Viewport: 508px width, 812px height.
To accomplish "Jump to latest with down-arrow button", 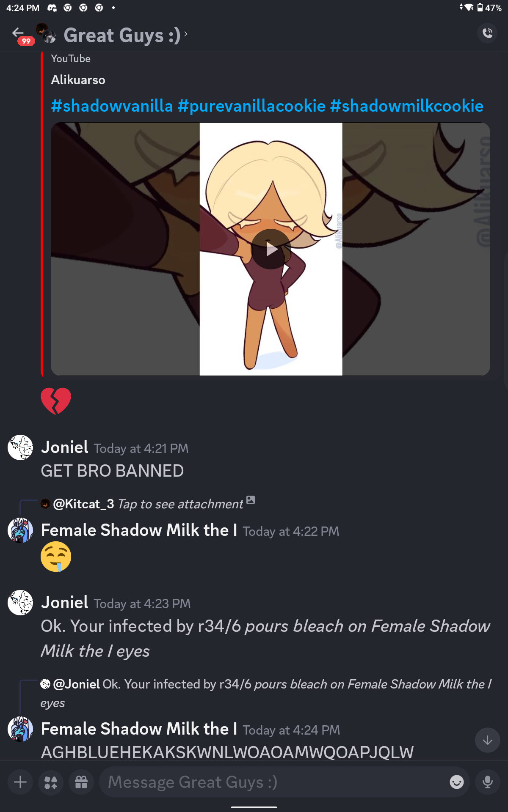I will (x=488, y=740).
